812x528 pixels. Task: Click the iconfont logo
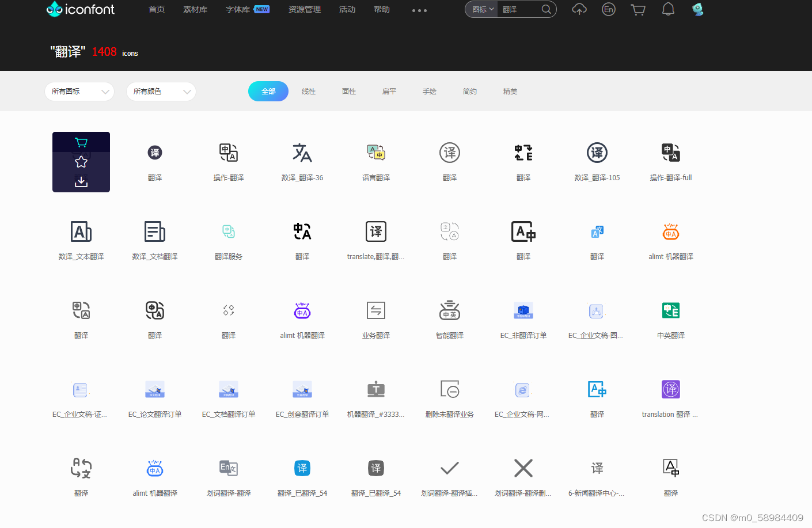[81, 9]
